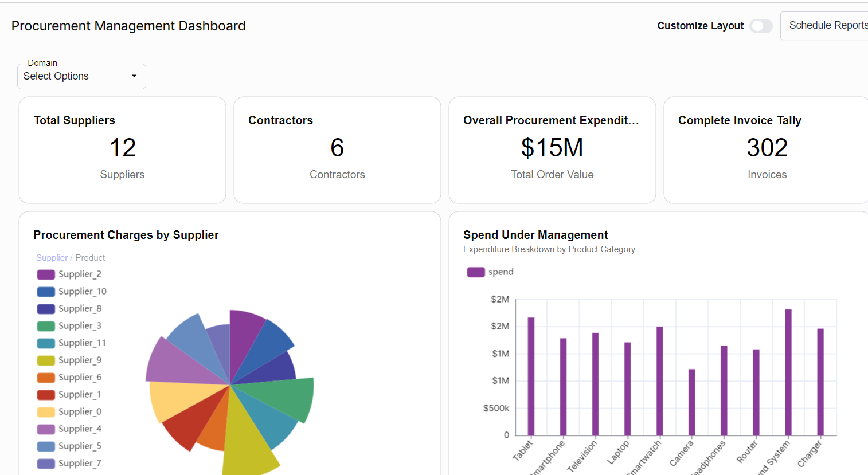Expand the Domain dropdown arrow
Screen dimensions: 868x475
pyautogui.click(x=134, y=76)
